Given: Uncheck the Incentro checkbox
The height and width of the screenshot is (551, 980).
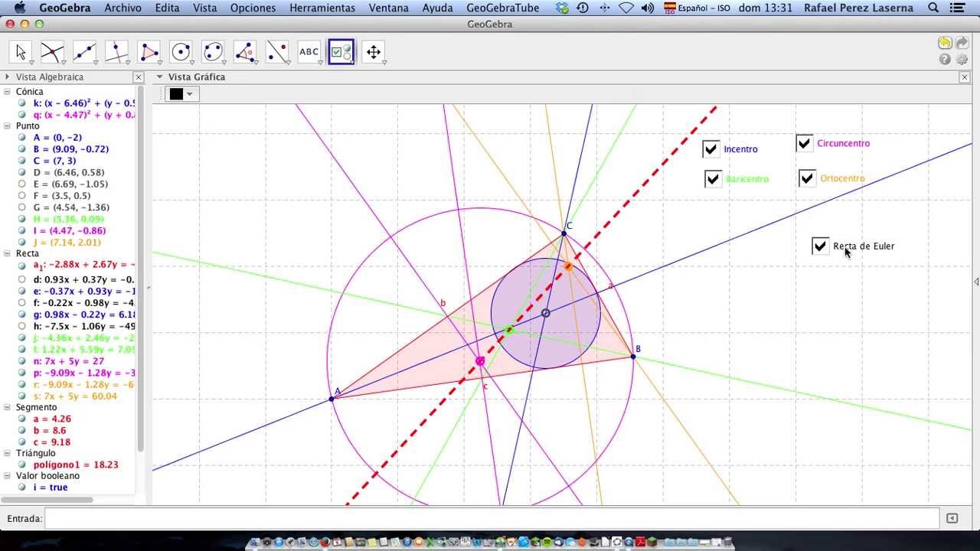Looking at the screenshot, I should point(710,148).
